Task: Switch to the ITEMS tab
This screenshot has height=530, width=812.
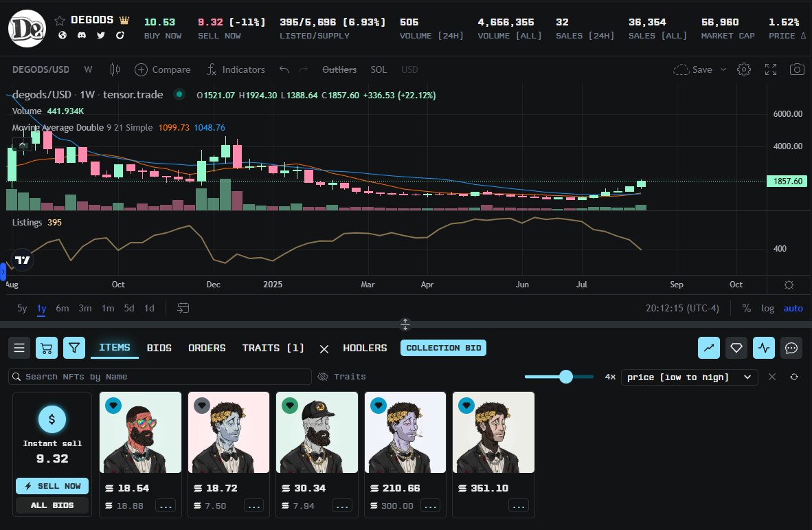Action: [115, 348]
